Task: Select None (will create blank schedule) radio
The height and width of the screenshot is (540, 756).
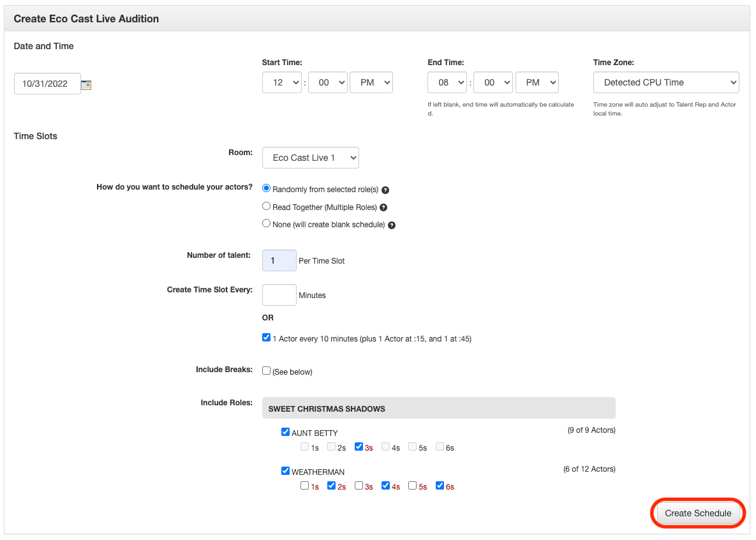Action: point(266,223)
